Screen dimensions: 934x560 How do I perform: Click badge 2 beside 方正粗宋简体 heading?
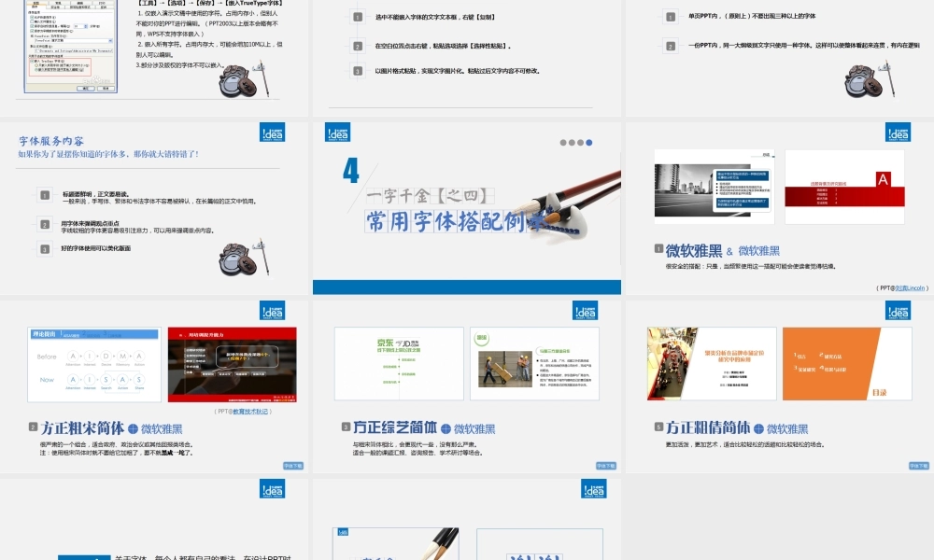click(x=31, y=427)
